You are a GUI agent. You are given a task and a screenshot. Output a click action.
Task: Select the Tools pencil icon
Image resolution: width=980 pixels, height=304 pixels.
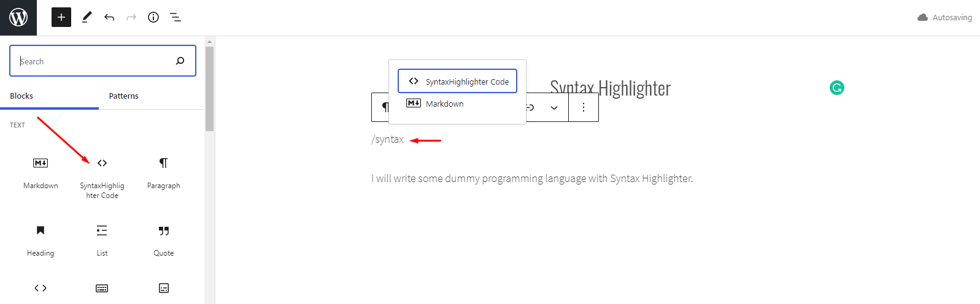pyautogui.click(x=87, y=17)
